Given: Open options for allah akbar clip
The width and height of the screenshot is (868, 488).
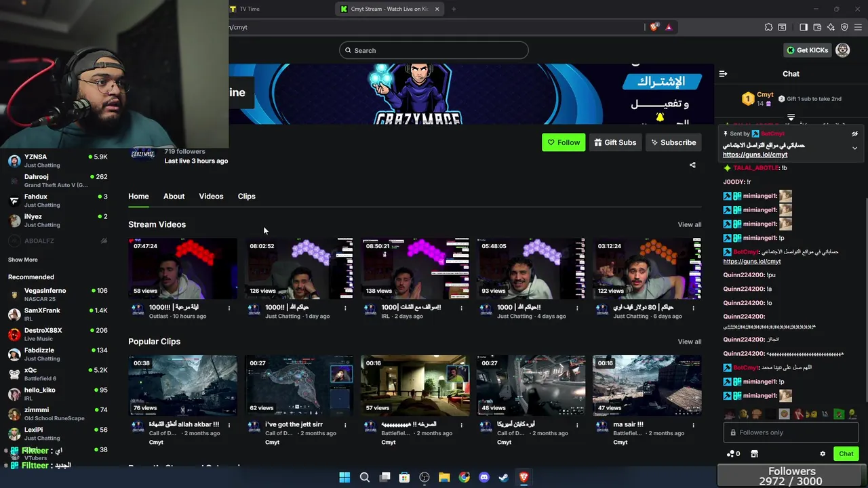Looking at the screenshot, I should tap(229, 425).
